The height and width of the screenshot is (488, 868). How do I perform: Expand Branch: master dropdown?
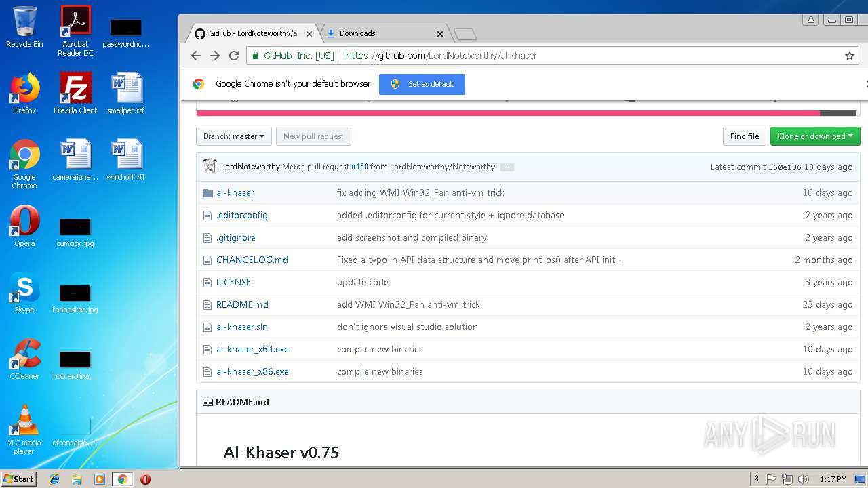[x=234, y=136]
